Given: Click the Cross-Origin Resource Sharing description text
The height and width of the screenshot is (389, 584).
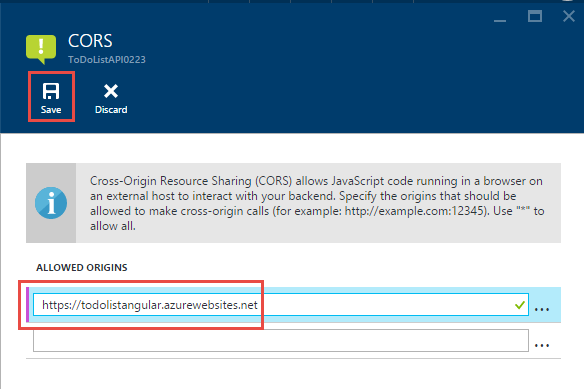Looking at the screenshot, I should (x=317, y=203).
